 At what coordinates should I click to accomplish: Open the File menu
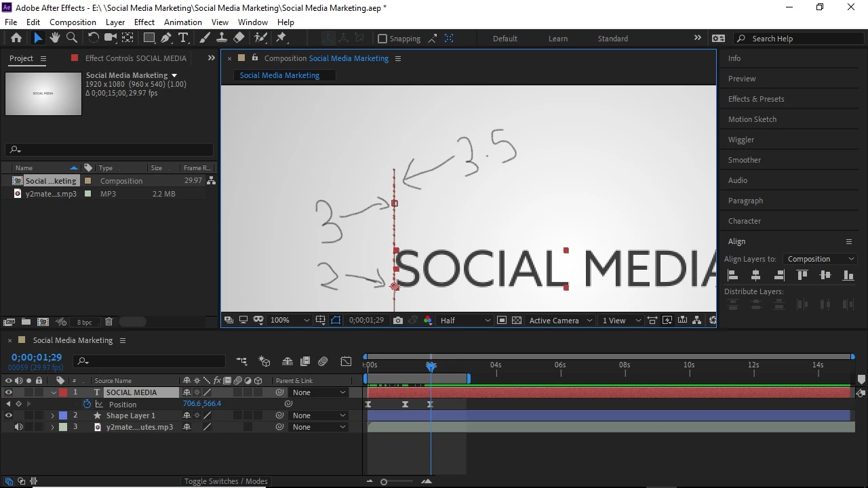coord(11,22)
